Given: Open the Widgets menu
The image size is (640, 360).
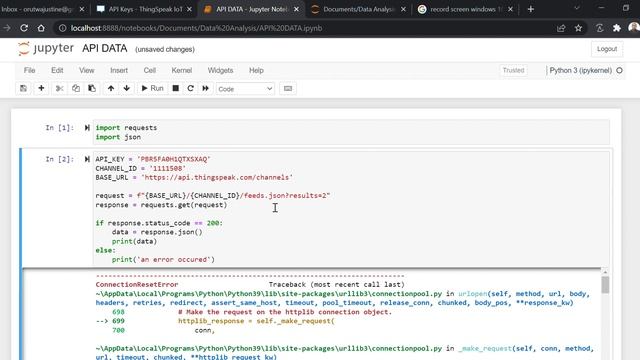Looking at the screenshot, I should (x=220, y=70).
